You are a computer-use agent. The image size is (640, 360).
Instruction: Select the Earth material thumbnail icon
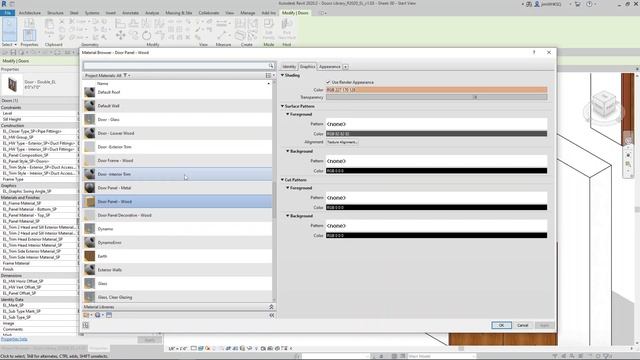click(x=90, y=256)
